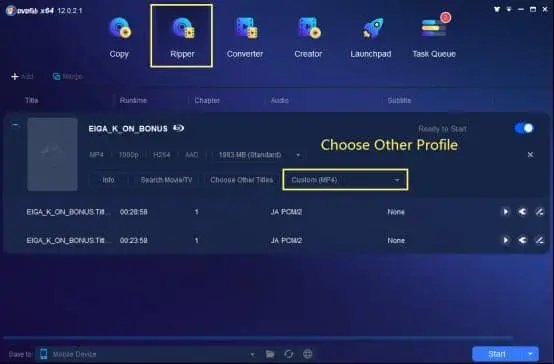Open the Custom (MP4) profile dropdown

(345, 180)
